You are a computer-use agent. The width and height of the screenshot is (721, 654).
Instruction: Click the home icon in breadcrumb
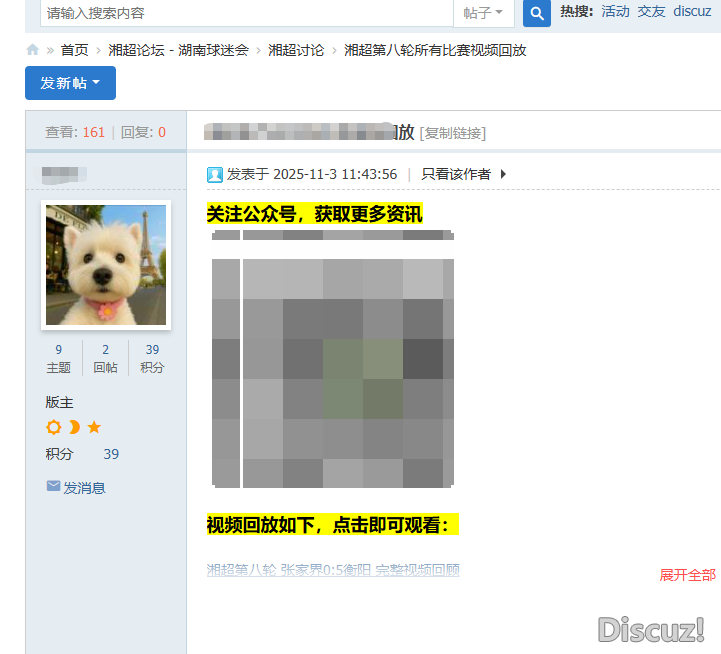click(33, 50)
